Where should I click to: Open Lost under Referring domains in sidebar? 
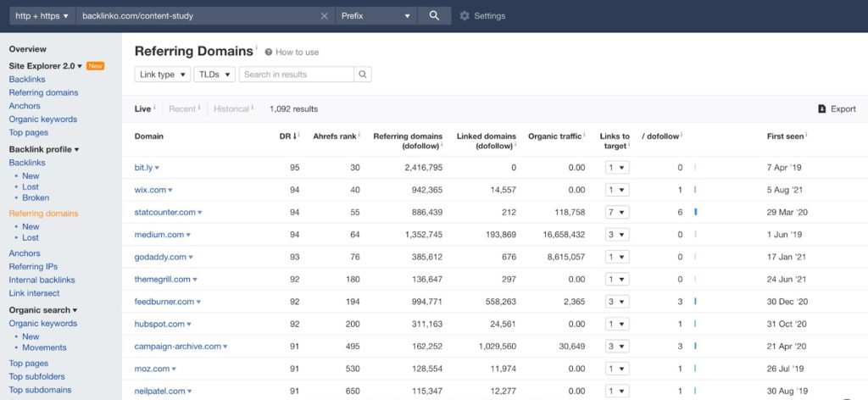point(31,237)
